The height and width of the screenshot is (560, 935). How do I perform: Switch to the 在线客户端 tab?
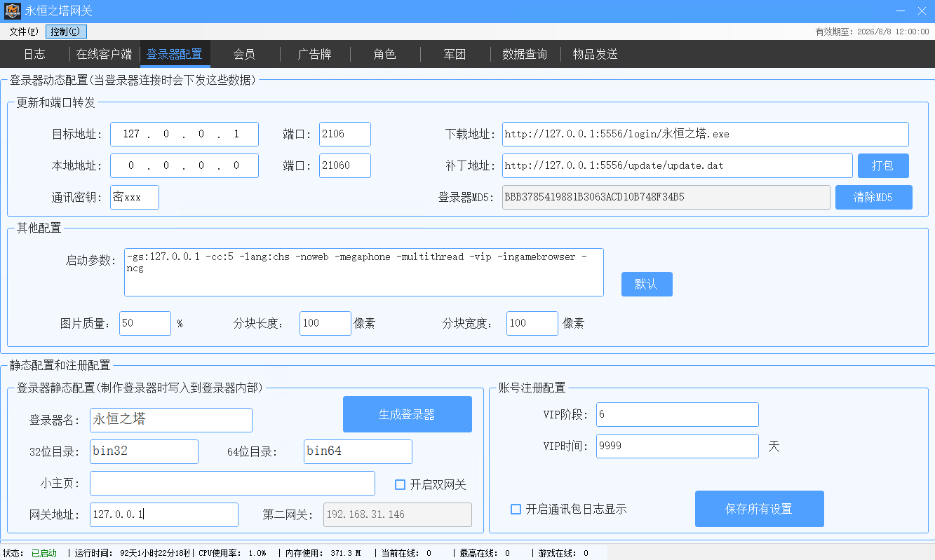click(104, 54)
